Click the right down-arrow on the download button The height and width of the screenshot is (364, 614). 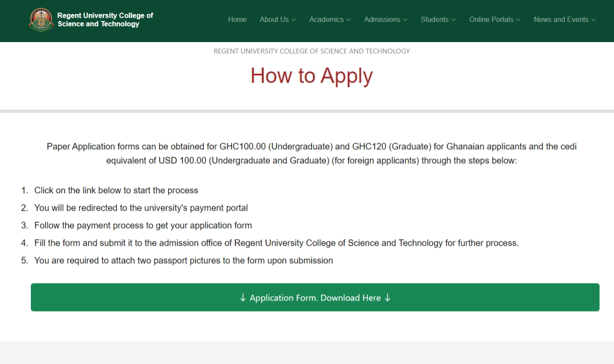[387, 298]
